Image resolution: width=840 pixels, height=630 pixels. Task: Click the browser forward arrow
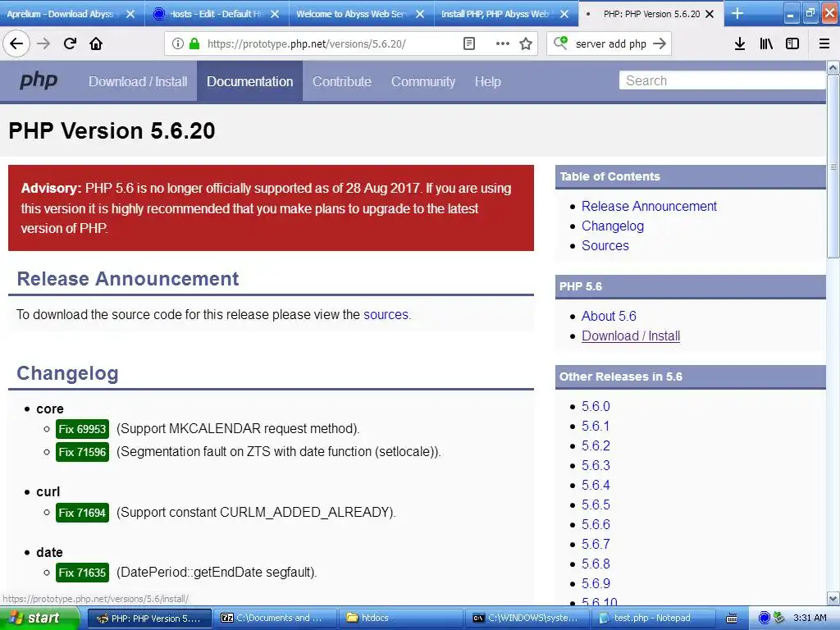point(43,43)
